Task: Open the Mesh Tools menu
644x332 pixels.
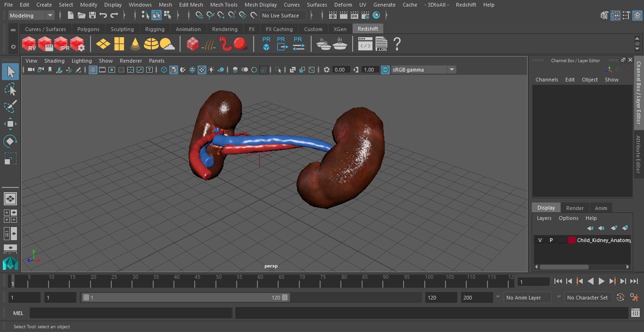Action: [x=223, y=5]
